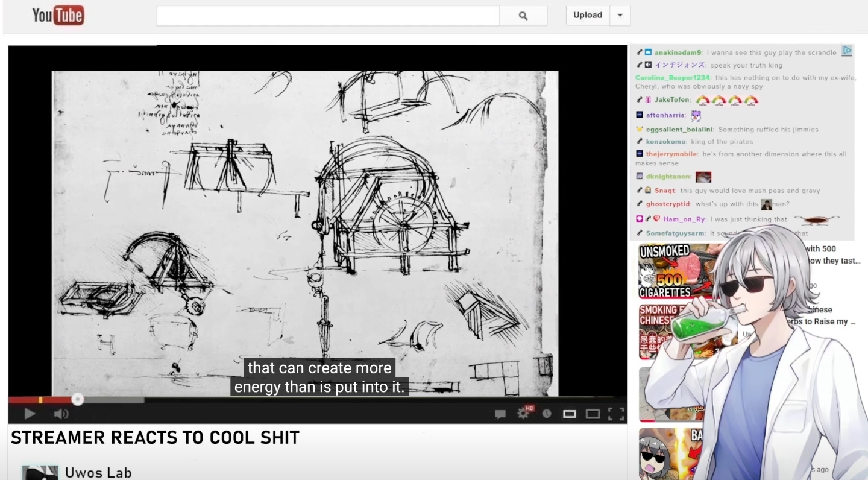Click username Ham_on_Ry in chat
Image resolution: width=868 pixels, height=480 pixels.
[684, 219]
